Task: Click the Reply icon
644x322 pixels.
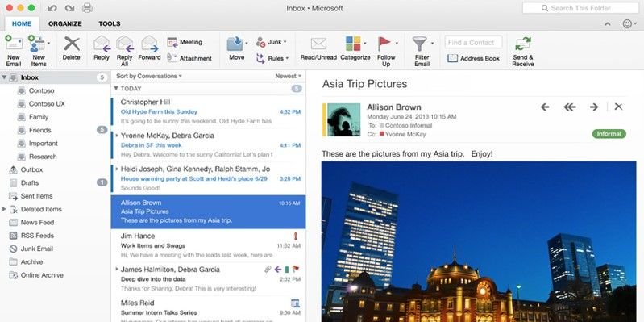Action: click(102, 44)
